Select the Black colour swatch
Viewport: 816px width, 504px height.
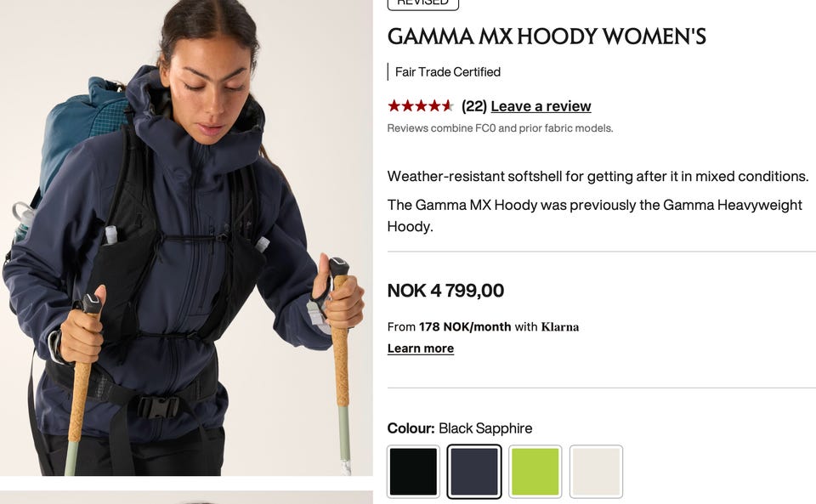pyautogui.click(x=413, y=472)
